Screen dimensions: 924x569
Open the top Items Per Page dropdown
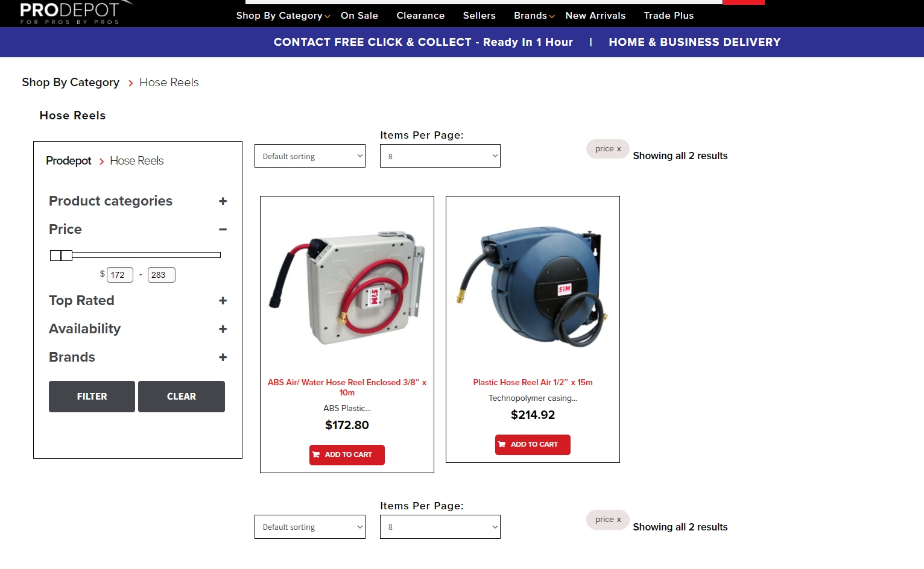coord(440,156)
